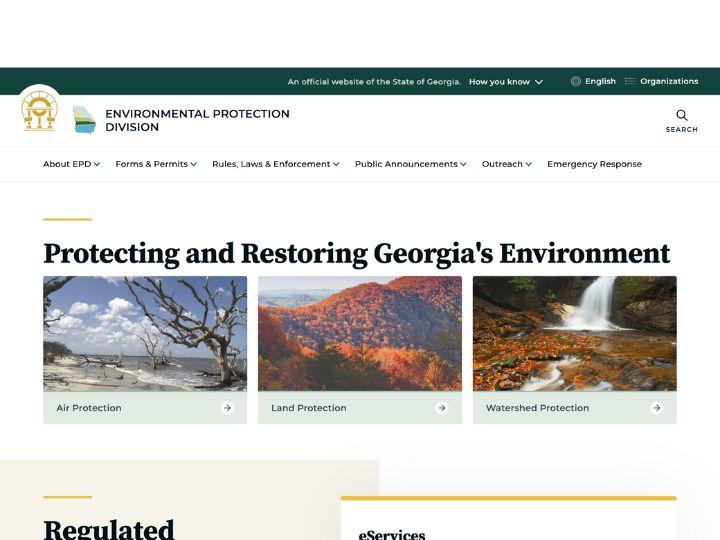Open the Watershed Protection link
The height and width of the screenshot is (540, 720).
tap(537, 408)
